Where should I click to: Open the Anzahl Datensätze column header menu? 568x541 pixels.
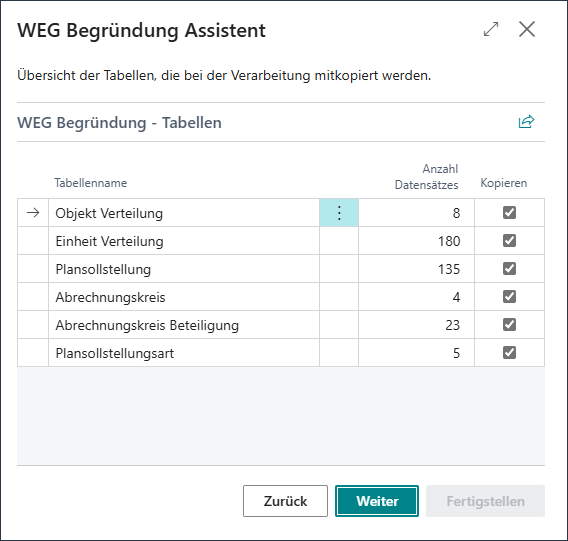[426, 177]
